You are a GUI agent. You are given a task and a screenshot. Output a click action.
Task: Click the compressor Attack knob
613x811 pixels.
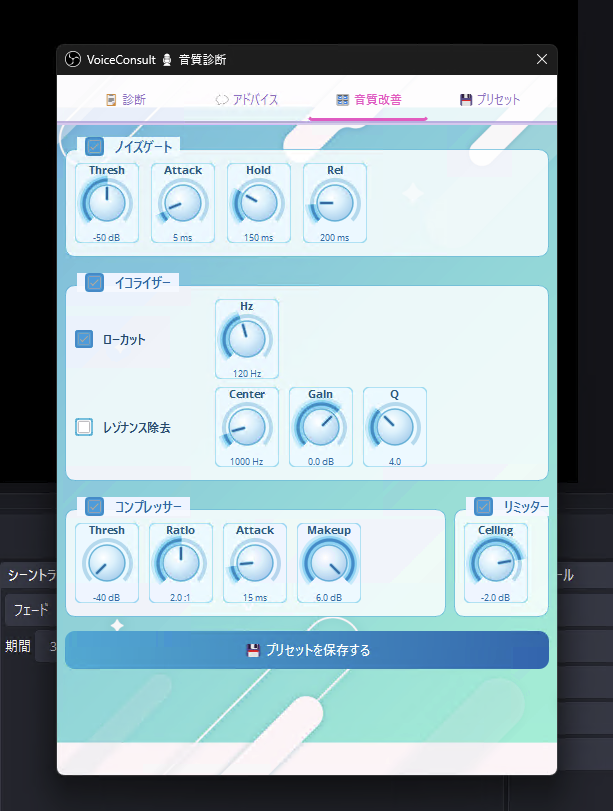pyautogui.click(x=255, y=563)
